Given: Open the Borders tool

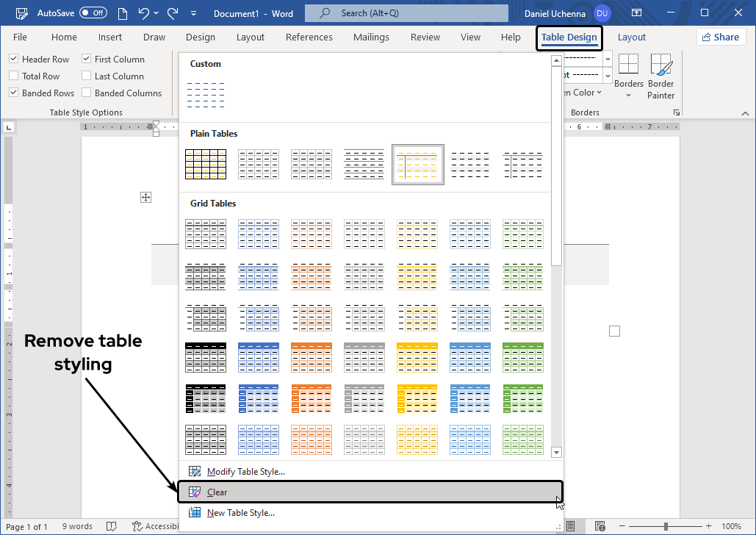Looking at the screenshot, I should (629, 72).
